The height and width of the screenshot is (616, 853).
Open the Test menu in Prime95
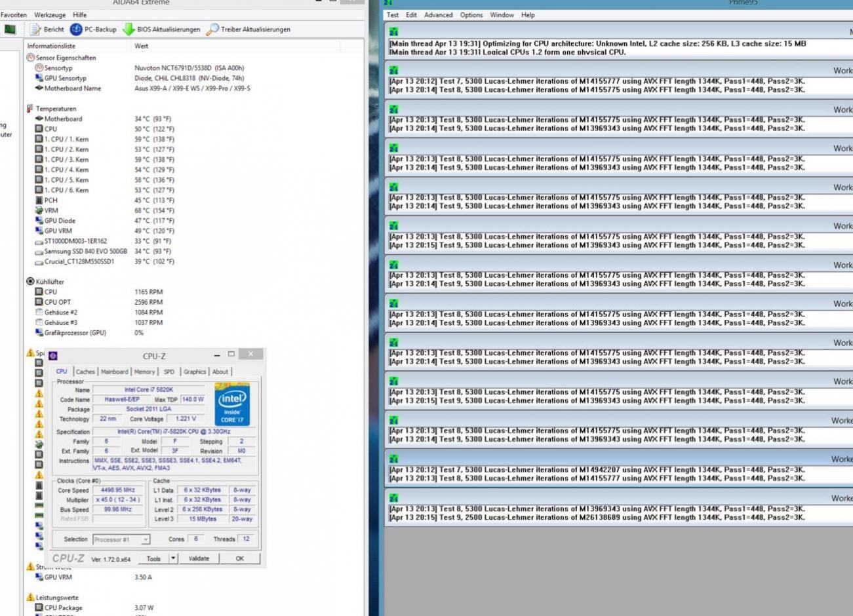(393, 14)
